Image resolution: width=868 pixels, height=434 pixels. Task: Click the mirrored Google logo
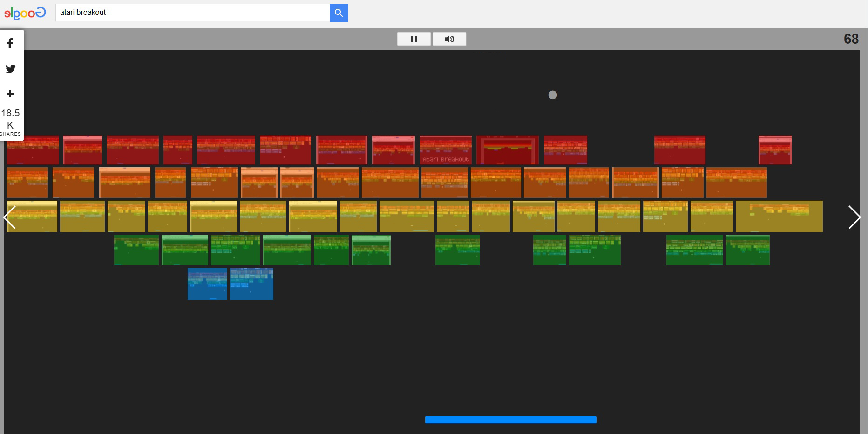(x=25, y=13)
